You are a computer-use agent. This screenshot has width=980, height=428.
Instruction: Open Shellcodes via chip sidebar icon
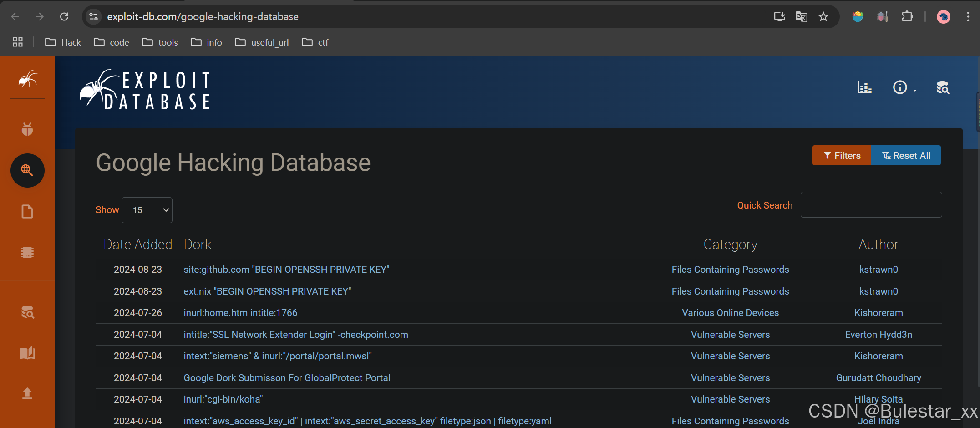pos(27,252)
